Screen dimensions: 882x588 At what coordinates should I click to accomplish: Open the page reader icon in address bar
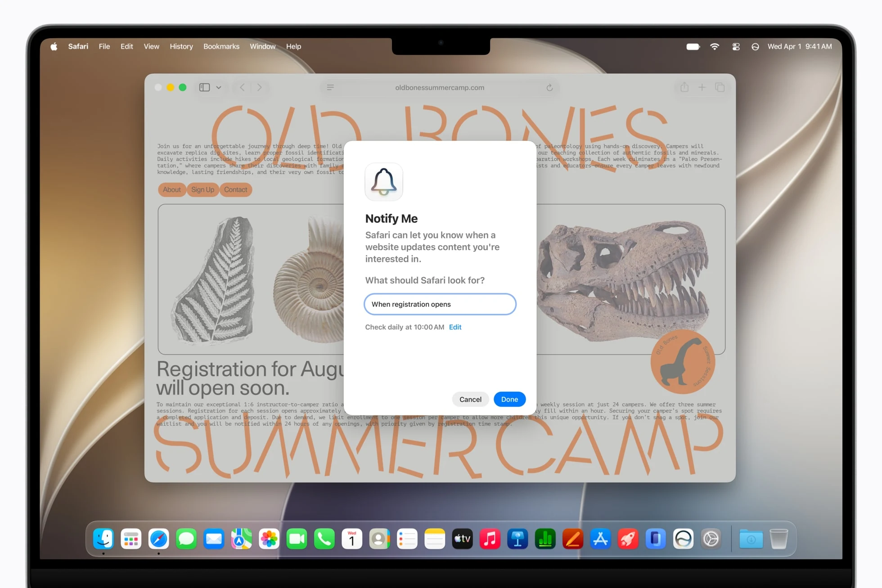tap(330, 87)
